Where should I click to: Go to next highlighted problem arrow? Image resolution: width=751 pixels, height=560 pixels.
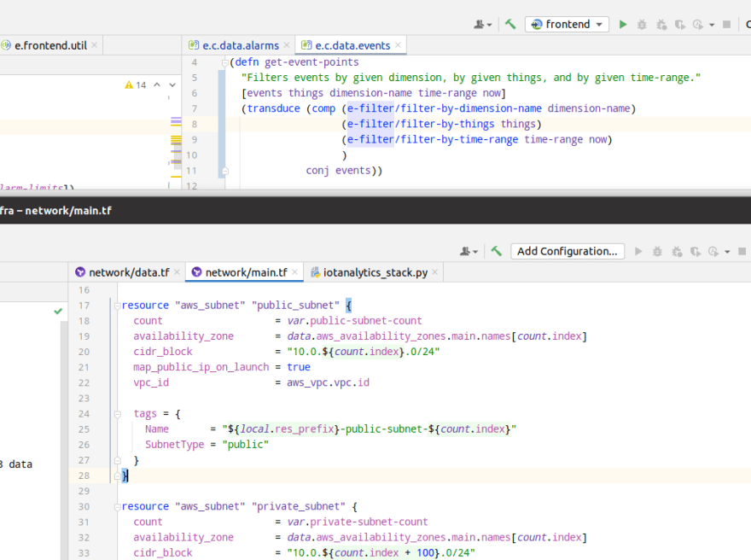point(172,85)
